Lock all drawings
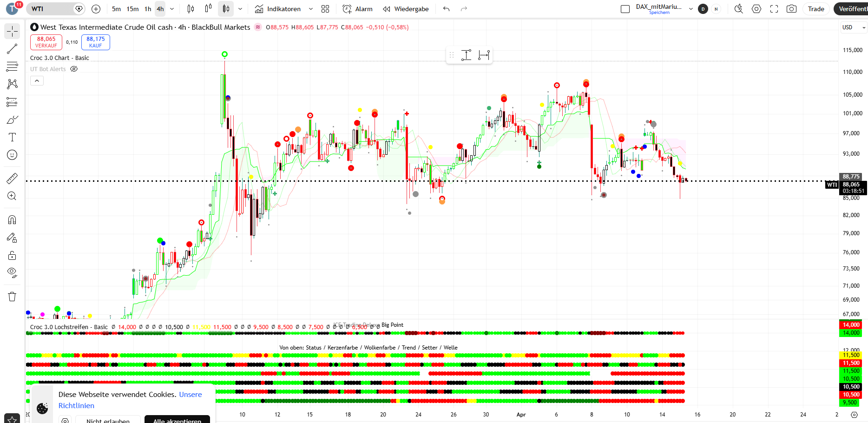This screenshot has width=868, height=423. tap(12, 255)
